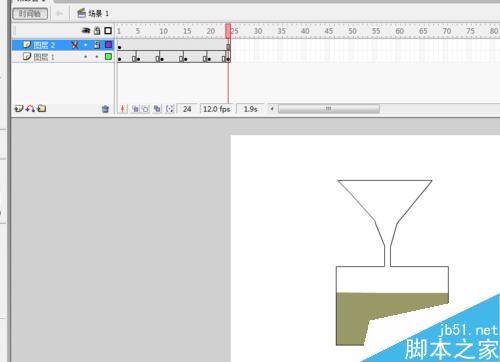Click frame 50 on the timeline ruler

point(352,31)
